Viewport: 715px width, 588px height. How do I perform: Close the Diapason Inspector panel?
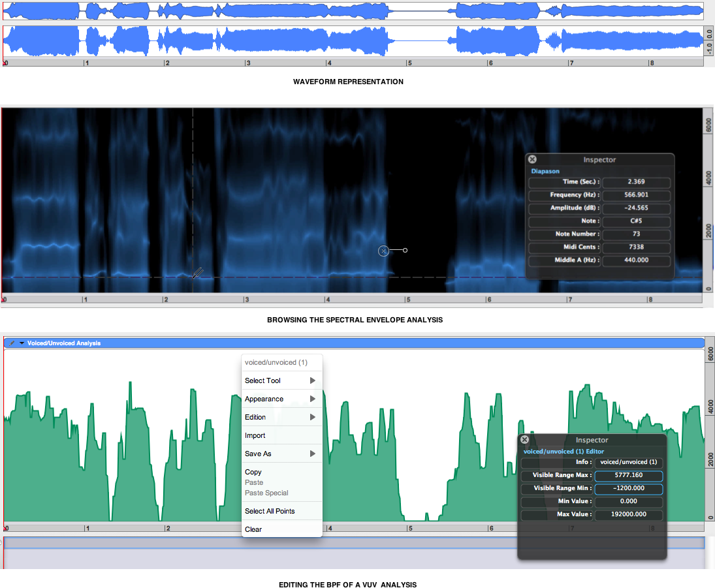click(532, 159)
